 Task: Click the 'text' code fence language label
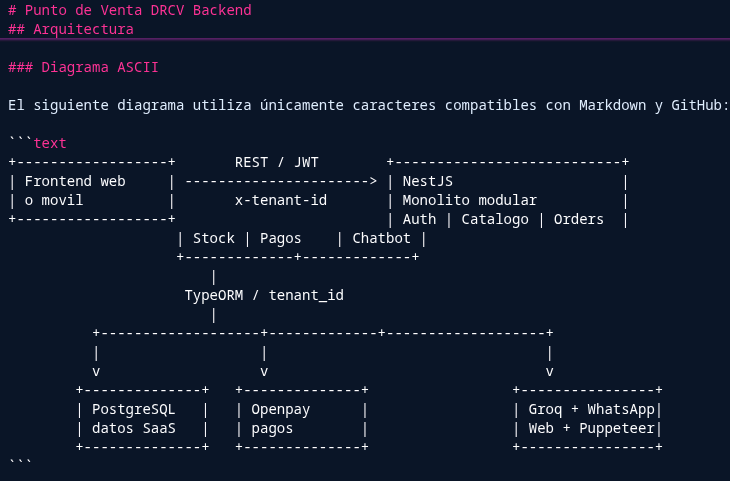(50, 143)
